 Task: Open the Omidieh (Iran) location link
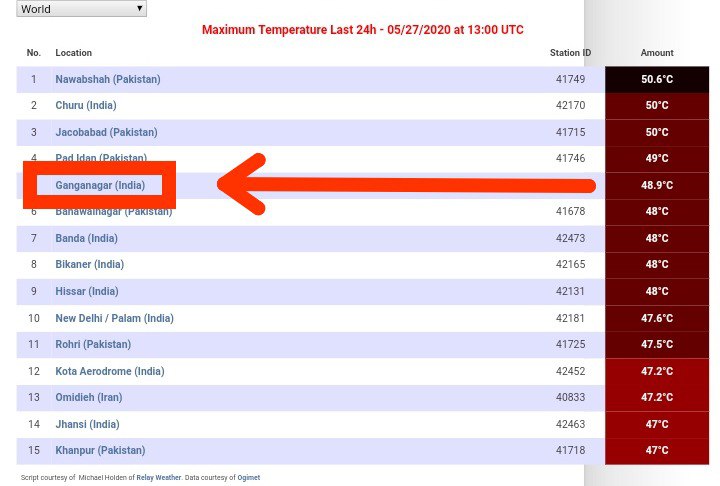click(89, 397)
